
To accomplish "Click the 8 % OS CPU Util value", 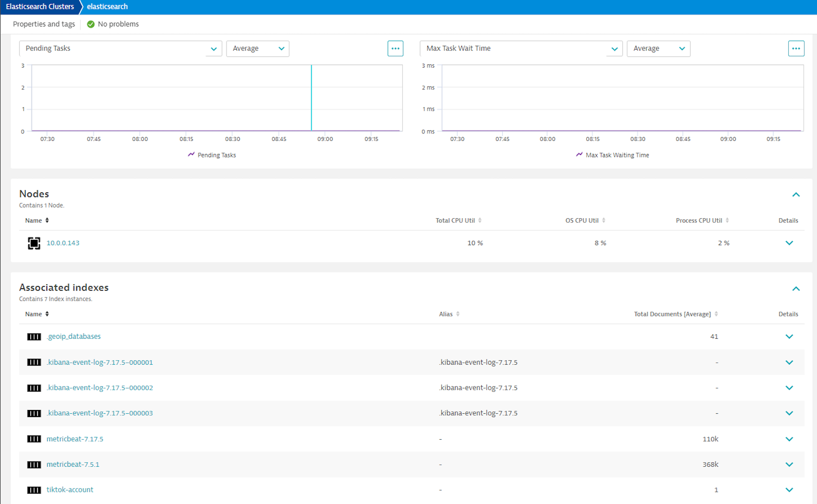I will tap(600, 243).
